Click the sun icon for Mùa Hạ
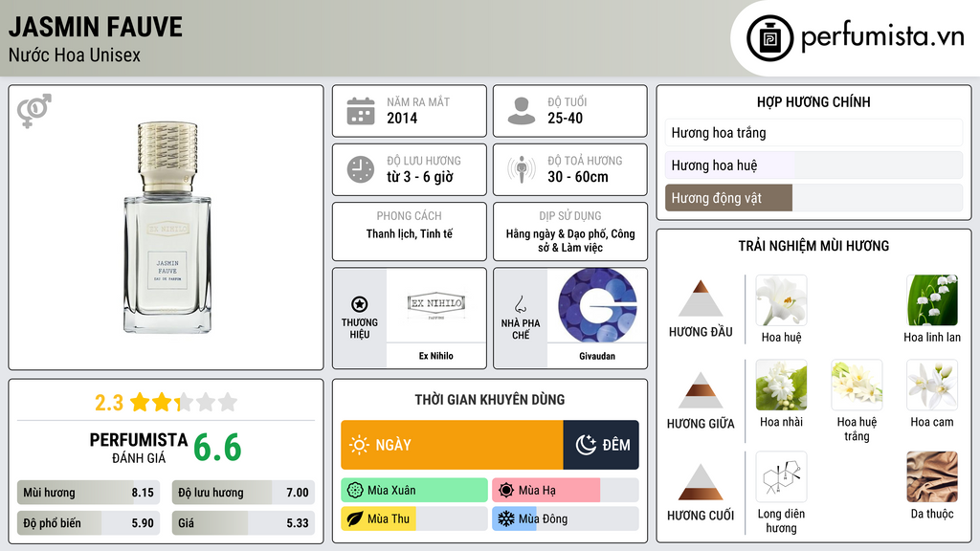The height and width of the screenshot is (551, 980). pyautogui.click(x=506, y=490)
